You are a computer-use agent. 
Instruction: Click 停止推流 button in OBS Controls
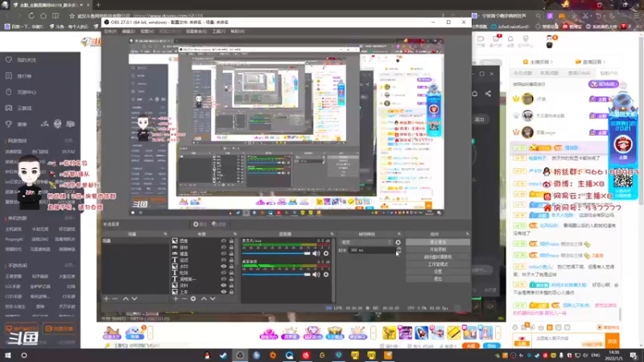coord(438,242)
